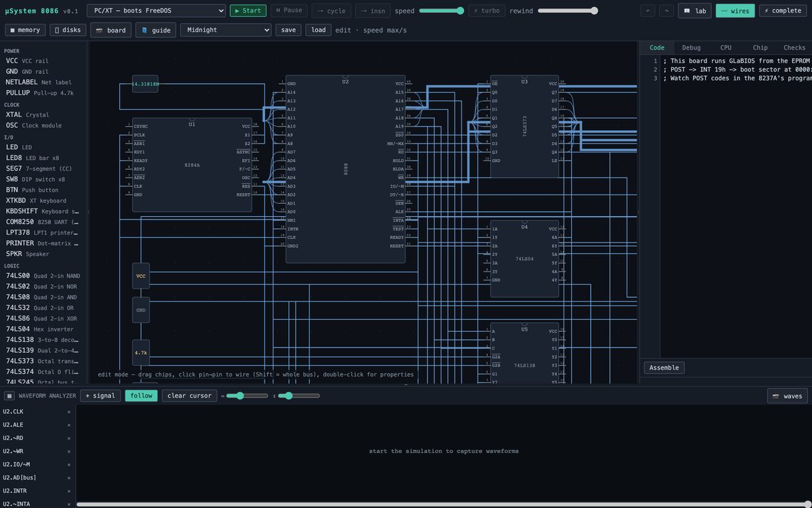Click the clear cursor button
This screenshot has width=812, height=508.
189,396
